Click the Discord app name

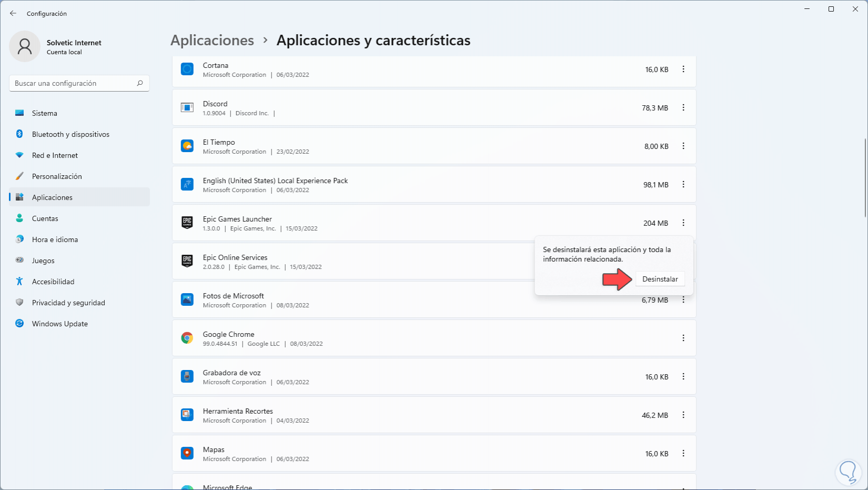(x=215, y=104)
